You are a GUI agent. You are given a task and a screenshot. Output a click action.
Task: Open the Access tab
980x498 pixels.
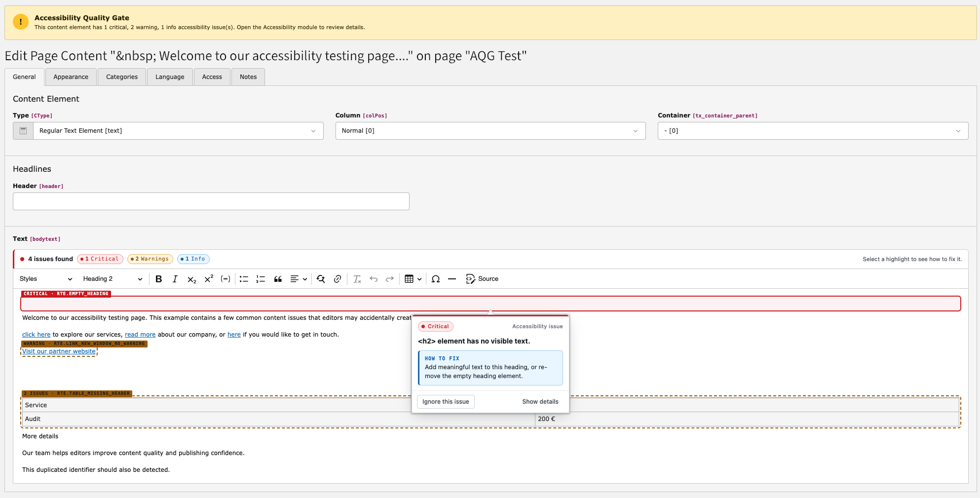[212, 77]
